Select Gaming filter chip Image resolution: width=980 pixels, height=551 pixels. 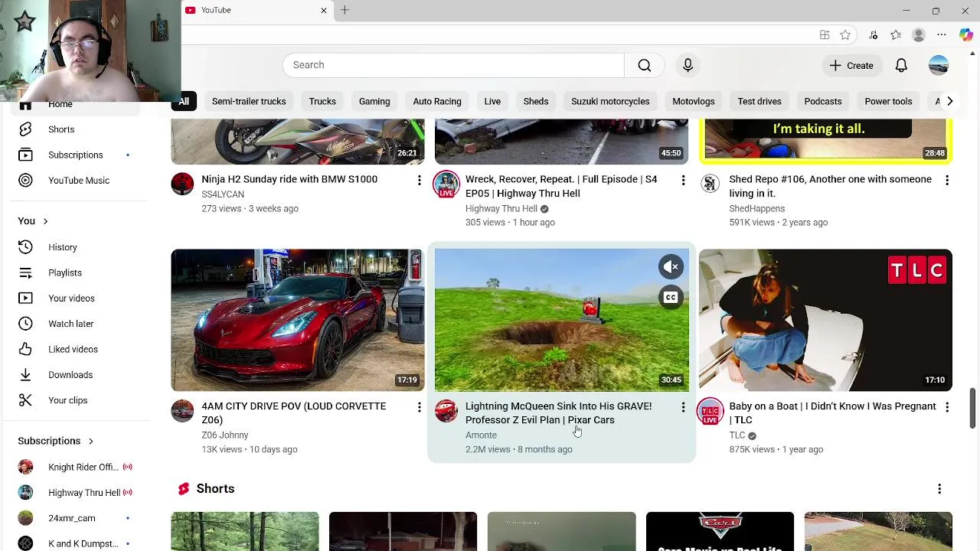click(x=374, y=101)
